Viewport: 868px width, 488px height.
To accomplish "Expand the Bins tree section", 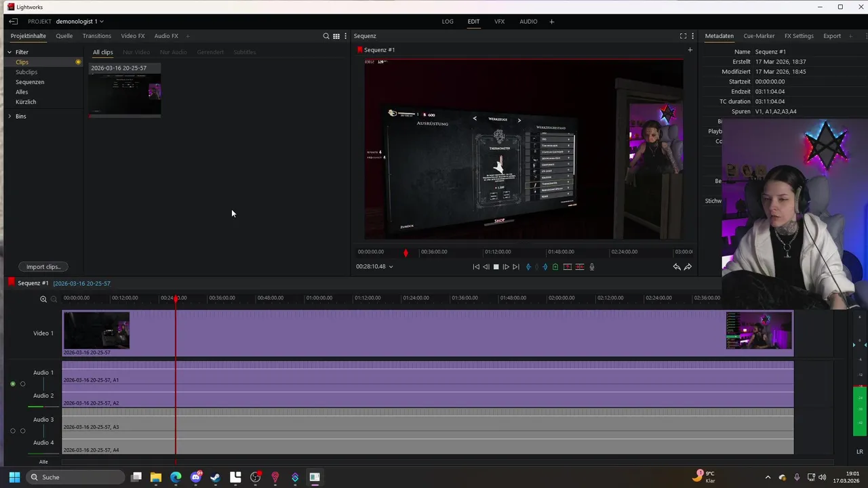I will pos(10,117).
